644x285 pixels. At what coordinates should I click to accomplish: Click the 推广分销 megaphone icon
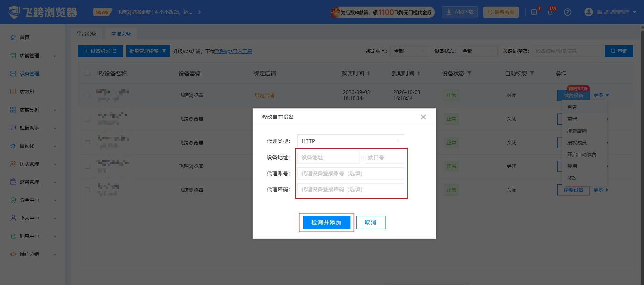[x=13, y=254]
